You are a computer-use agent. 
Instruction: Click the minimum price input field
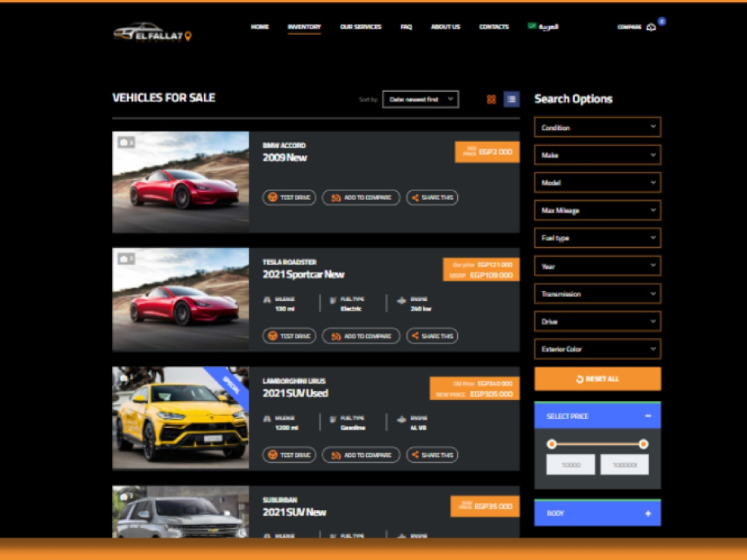571,464
